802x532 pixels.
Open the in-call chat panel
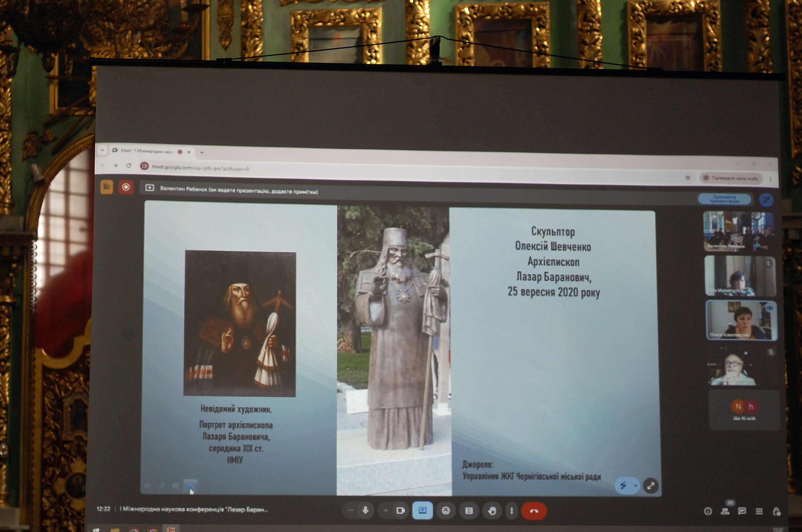point(742,511)
